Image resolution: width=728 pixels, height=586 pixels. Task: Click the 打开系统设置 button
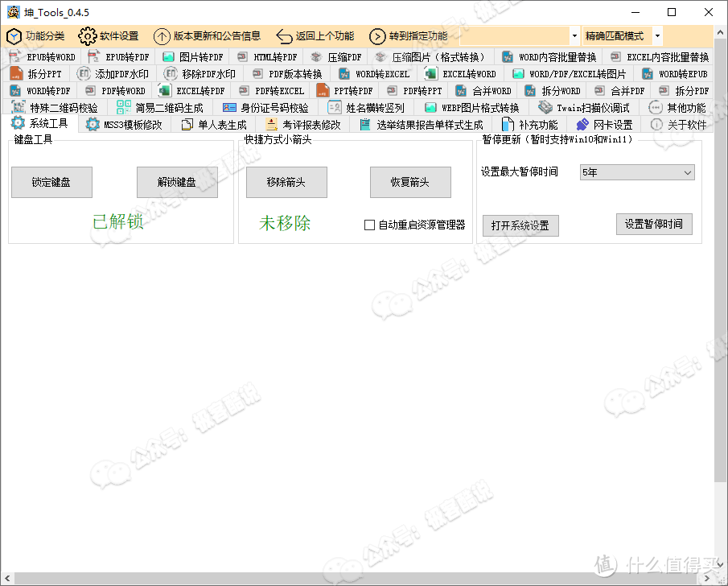(x=520, y=225)
